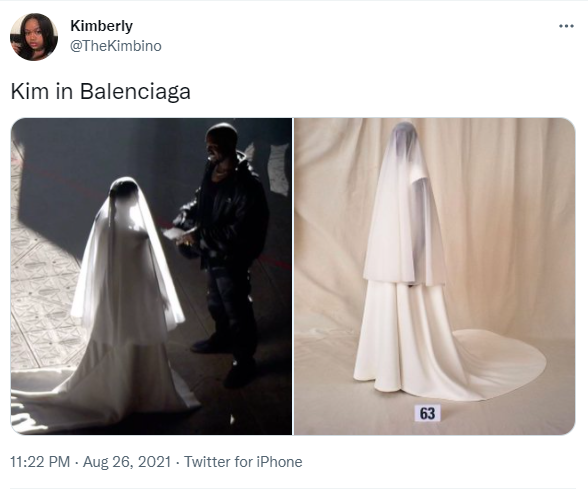Open the right photo of the Balenciaga gown

434,276
